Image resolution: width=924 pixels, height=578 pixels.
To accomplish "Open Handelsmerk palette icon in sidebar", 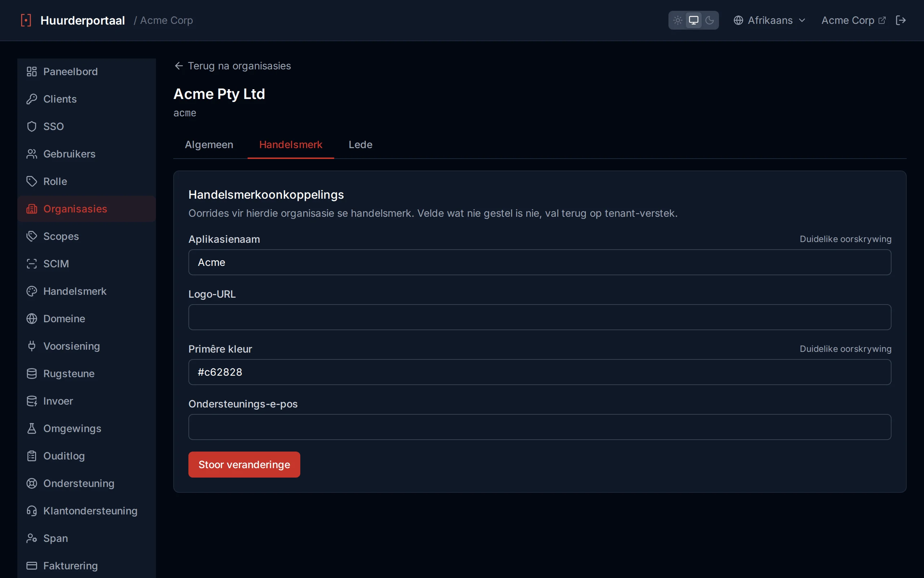I will (x=32, y=291).
